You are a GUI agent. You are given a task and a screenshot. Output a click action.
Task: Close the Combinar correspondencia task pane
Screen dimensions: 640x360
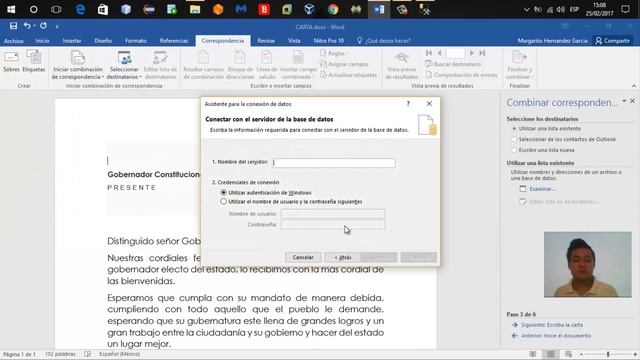pos(632,101)
